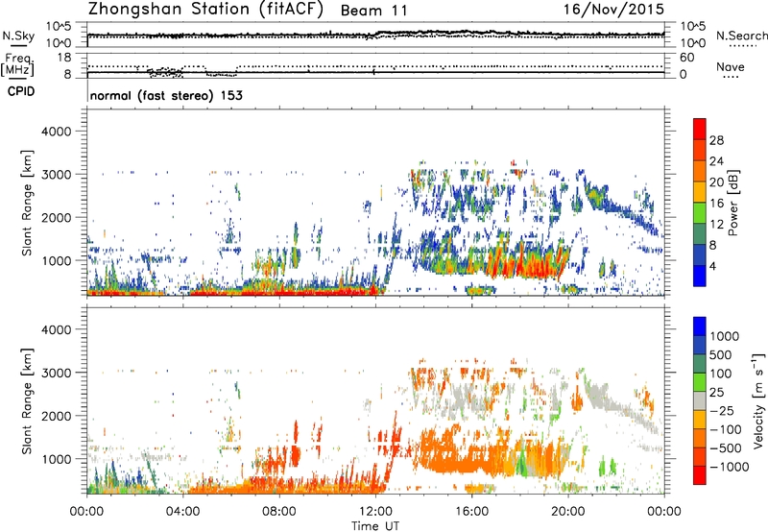Screen dimensions: 768x532
Task: Click the '-25' label on Velocity color bar
Action: click(x=722, y=410)
